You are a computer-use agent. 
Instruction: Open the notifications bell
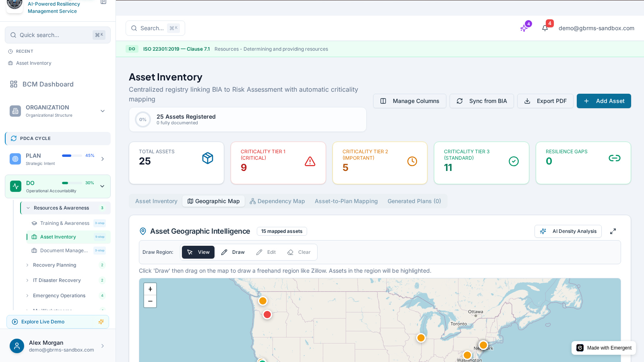coord(545,28)
